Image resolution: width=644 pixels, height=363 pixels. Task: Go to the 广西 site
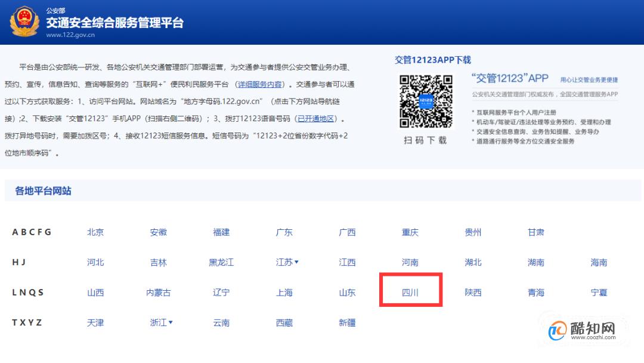[347, 232]
